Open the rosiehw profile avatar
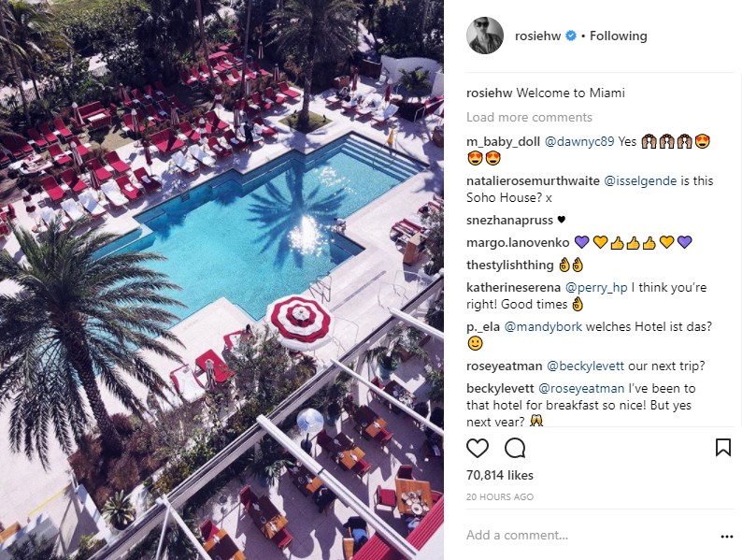Viewport: 742px width, 560px height. coord(485,36)
